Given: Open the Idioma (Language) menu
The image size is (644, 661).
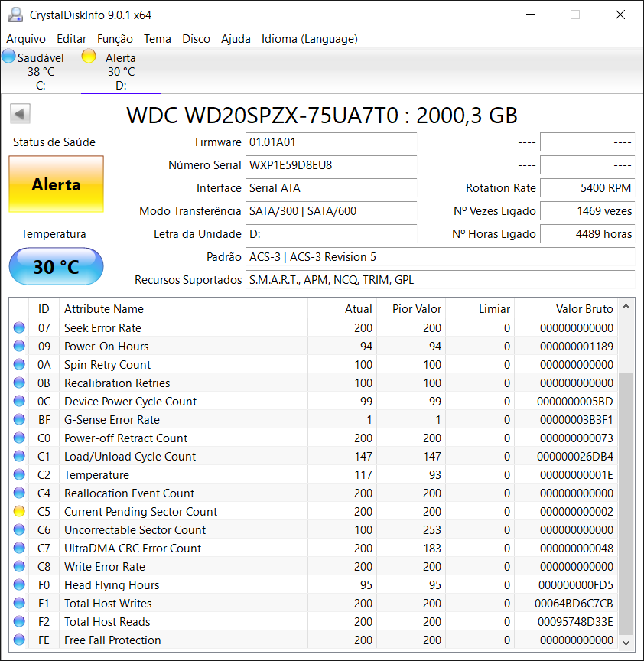Looking at the screenshot, I should (310, 39).
